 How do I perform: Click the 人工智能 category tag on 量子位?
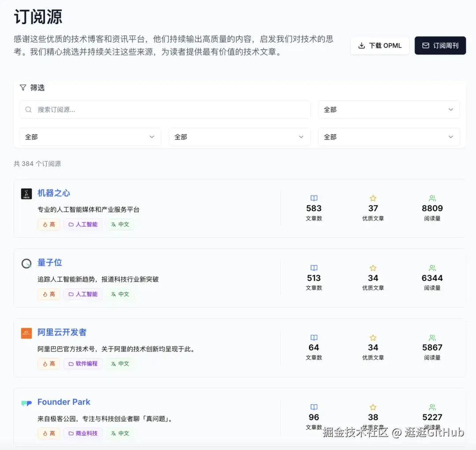pyautogui.click(x=83, y=294)
